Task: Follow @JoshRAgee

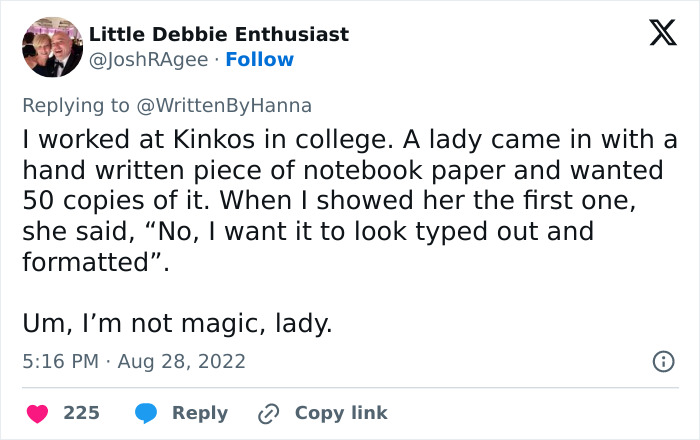Action: point(260,60)
